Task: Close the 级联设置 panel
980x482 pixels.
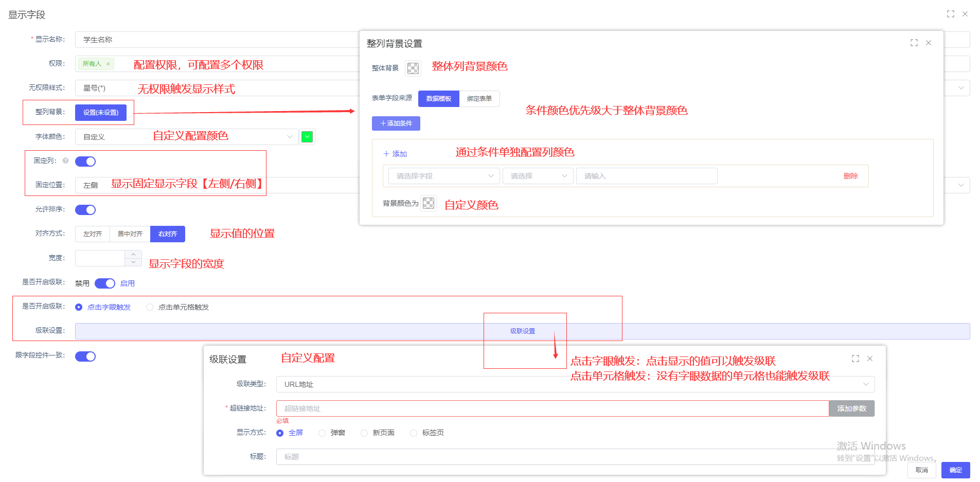Action: 870,359
